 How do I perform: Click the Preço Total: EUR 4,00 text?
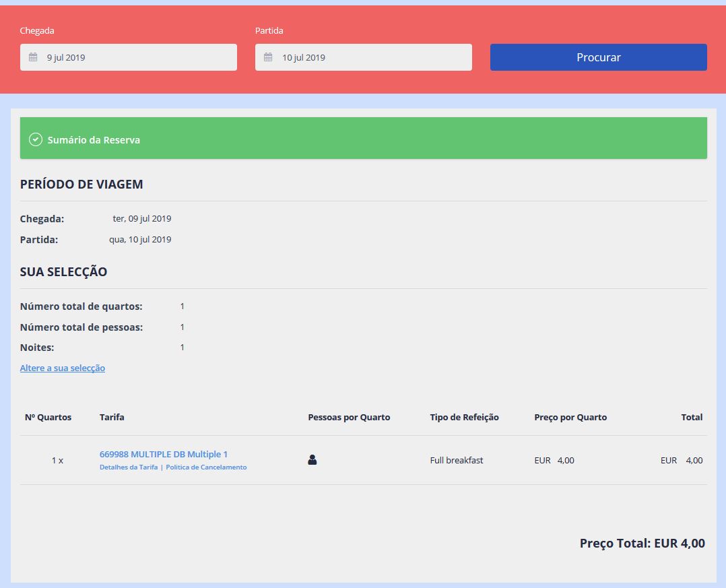tap(642, 543)
